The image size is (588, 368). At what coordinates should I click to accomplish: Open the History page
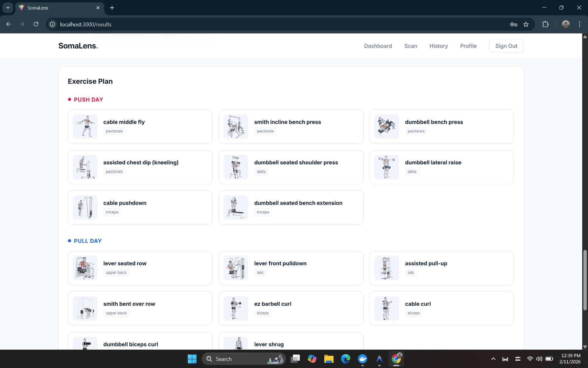[x=439, y=46]
